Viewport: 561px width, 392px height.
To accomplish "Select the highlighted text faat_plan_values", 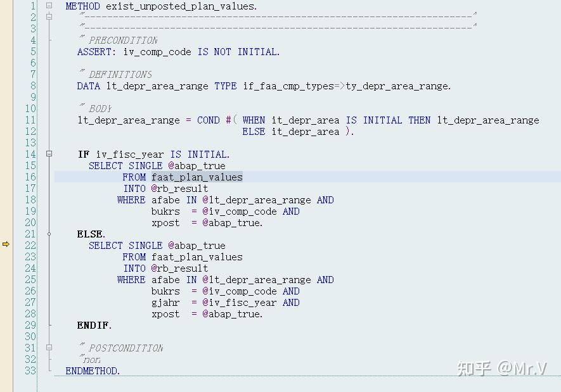I will click(x=197, y=177).
